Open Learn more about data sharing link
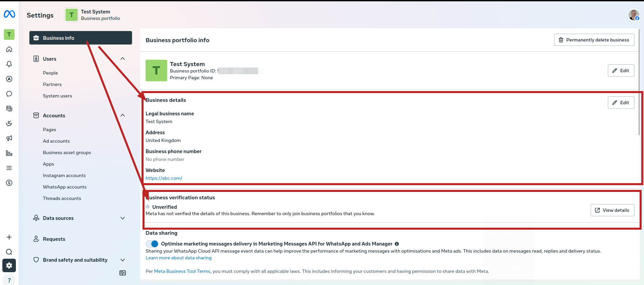Viewport: 644px width, 285px height. coord(179,258)
